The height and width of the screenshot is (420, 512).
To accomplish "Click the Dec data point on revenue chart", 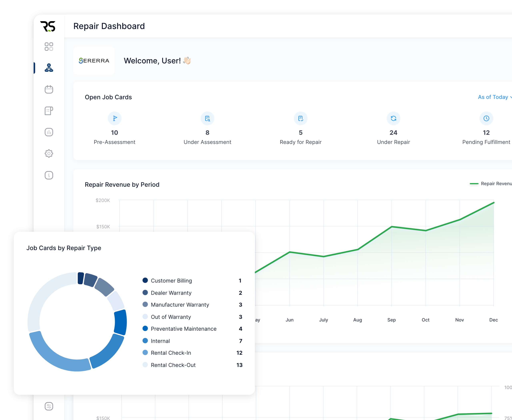I will (x=494, y=203).
